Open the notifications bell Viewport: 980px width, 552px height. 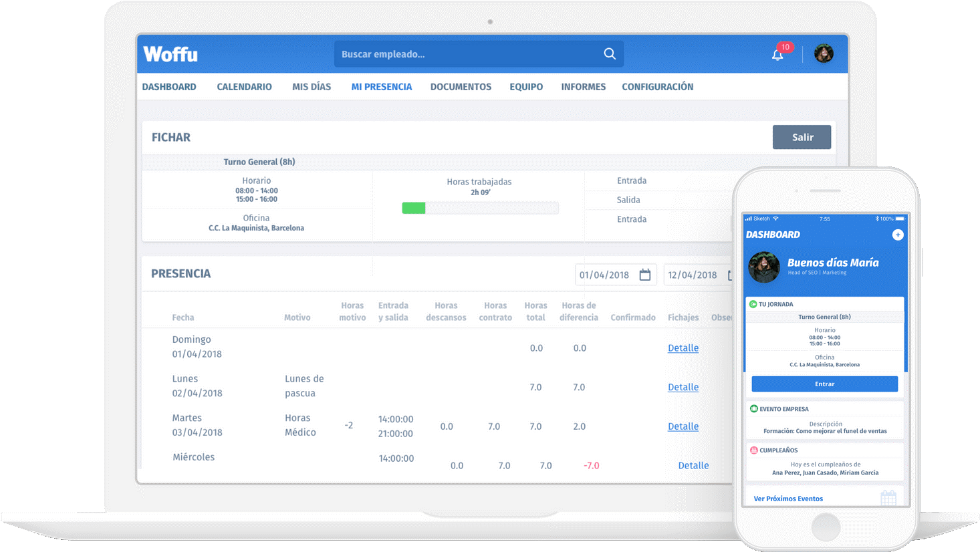(x=777, y=55)
